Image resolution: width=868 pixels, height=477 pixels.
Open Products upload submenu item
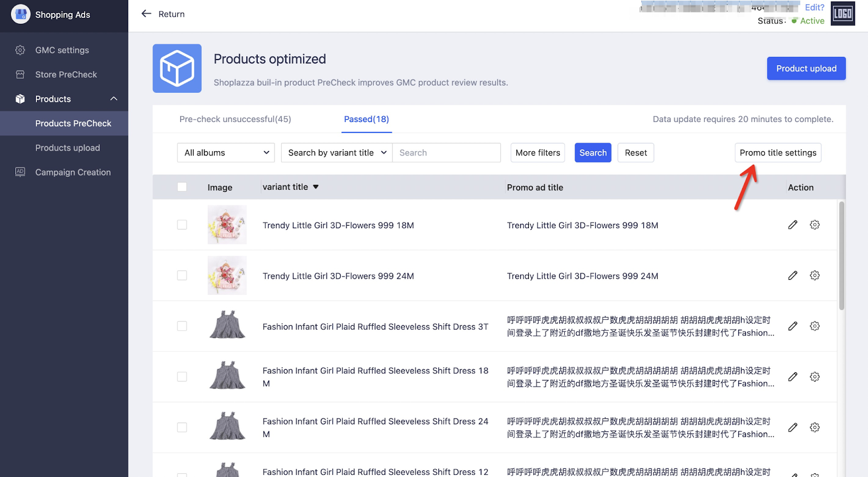(64, 147)
